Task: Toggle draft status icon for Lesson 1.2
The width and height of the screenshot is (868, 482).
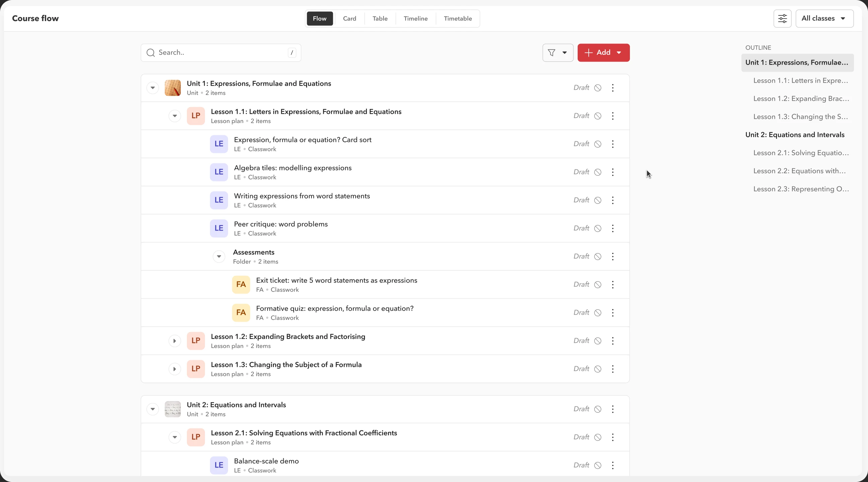Action: [597, 341]
